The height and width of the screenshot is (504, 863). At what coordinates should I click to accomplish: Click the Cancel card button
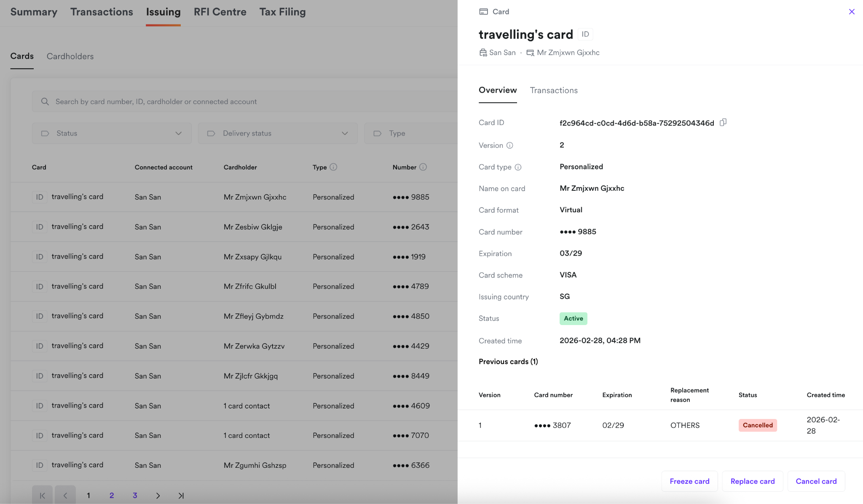pyautogui.click(x=816, y=481)
